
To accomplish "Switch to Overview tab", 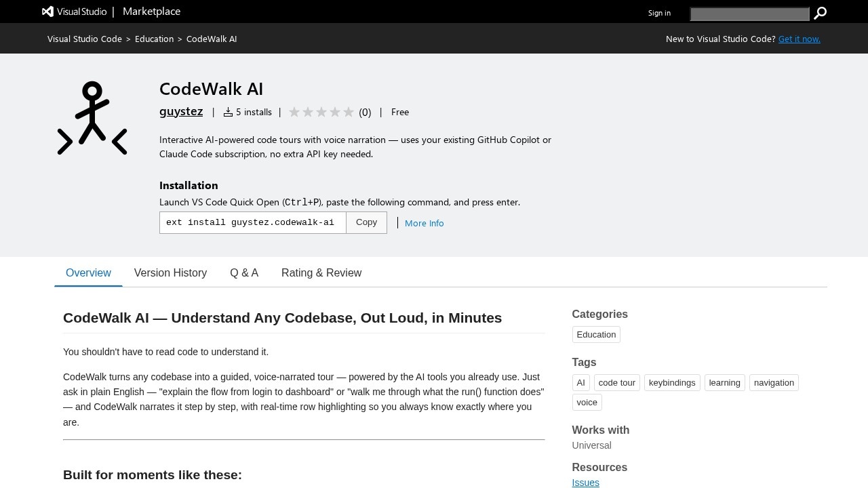I will 88,272.
